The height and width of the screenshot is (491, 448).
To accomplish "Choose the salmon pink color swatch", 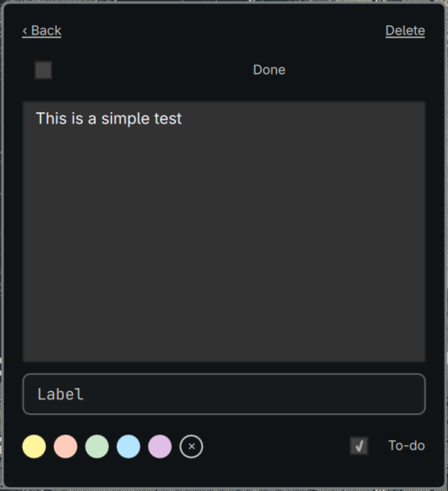I will pos(66,446).
